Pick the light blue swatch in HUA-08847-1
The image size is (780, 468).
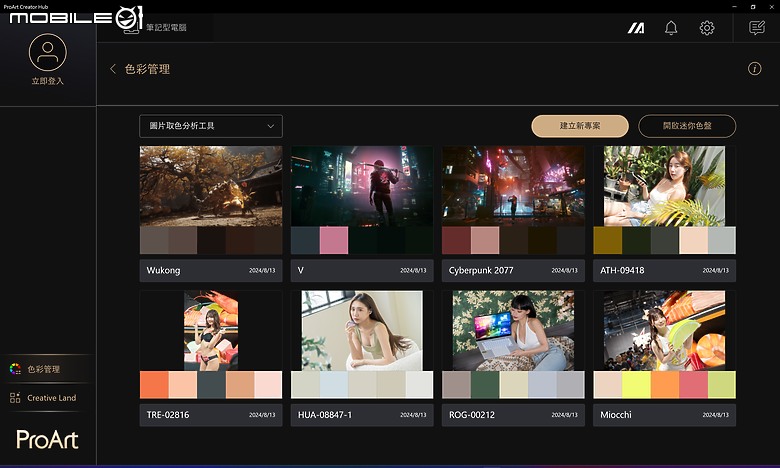pyautogui.click(x=334, y=384)
